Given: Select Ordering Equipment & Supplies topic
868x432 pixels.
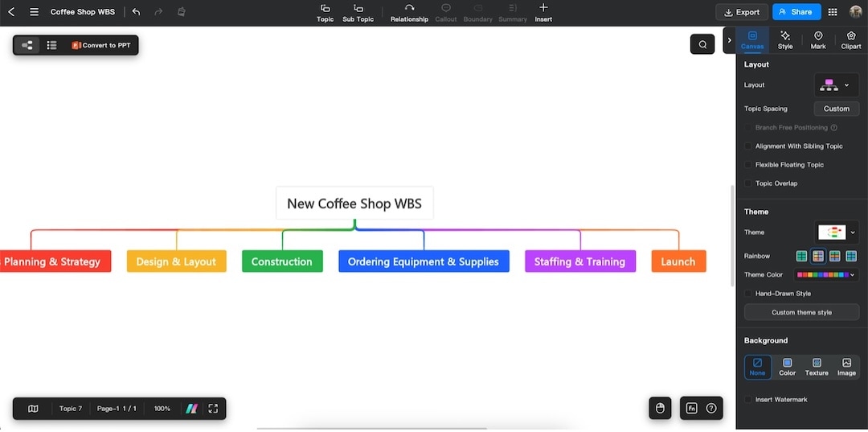Looking at the screenshot, I should [424, 261].
